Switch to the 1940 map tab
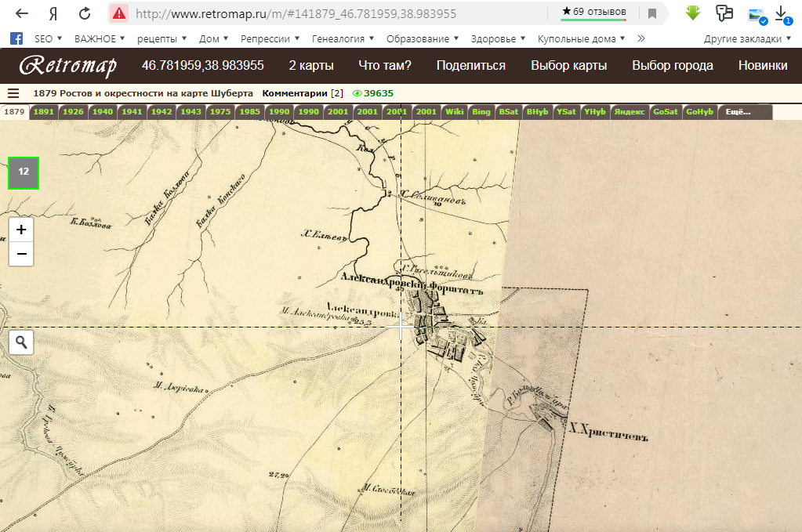 click(102, 112)
